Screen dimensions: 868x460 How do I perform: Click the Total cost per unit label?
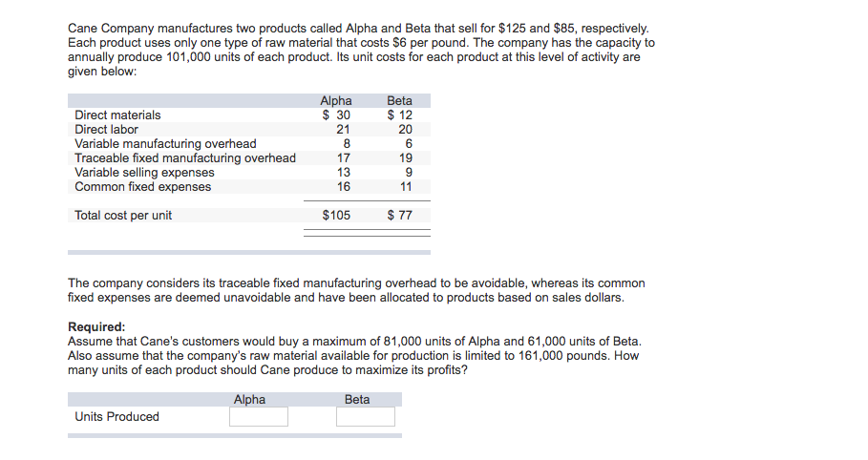(123, 216)
